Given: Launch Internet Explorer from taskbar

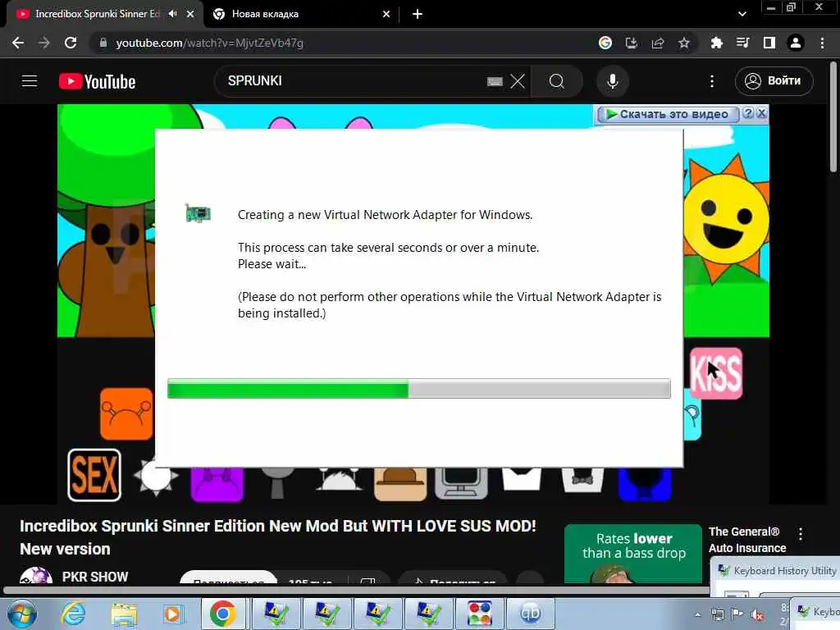Looking at the screenshot, I should coord(73,614).
